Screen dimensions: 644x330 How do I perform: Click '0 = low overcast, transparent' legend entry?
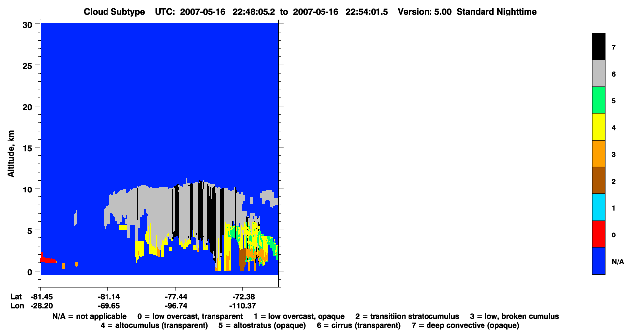pos(190,316)
